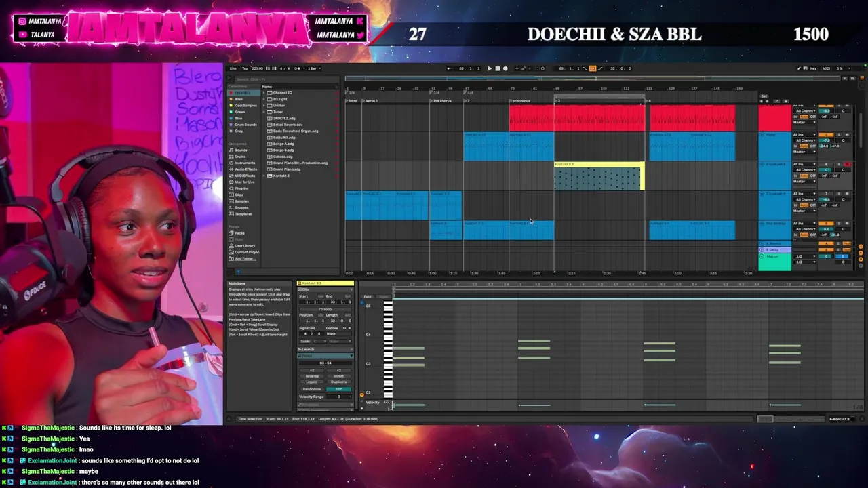Screen dimensions: 868x488
Task: Open Audio Effects category in browser
Action: (245, 169)
